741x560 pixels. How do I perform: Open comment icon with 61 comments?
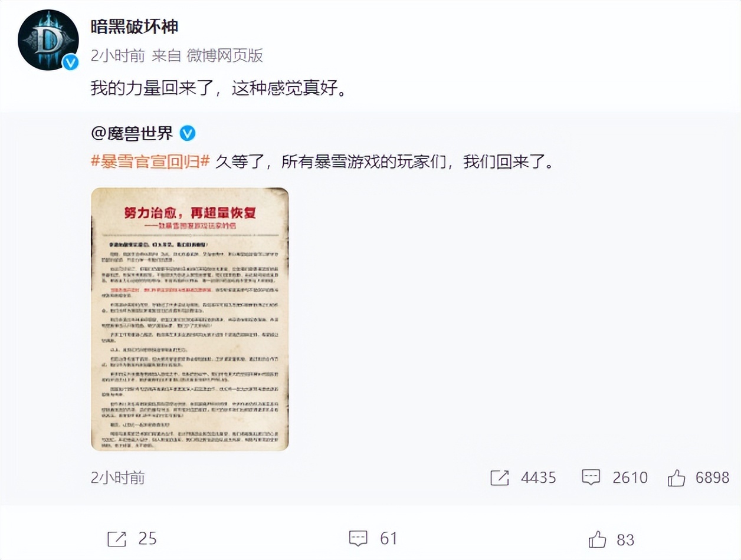point(358,539)
